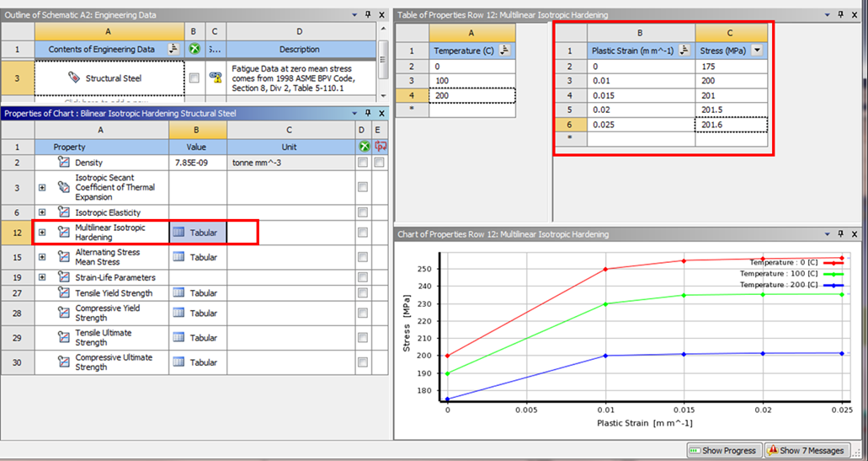Expand the Isotropic Elasticity property
Image resolution: width=868 pixels, height=461 pixels.
pyautogui.click(x=42, y=212)
